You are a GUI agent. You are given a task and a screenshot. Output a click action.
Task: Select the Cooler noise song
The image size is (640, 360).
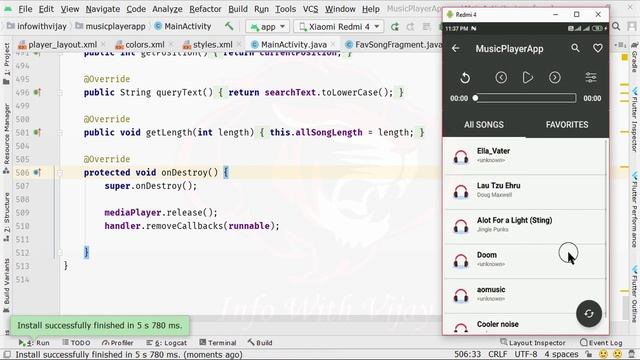524,324
